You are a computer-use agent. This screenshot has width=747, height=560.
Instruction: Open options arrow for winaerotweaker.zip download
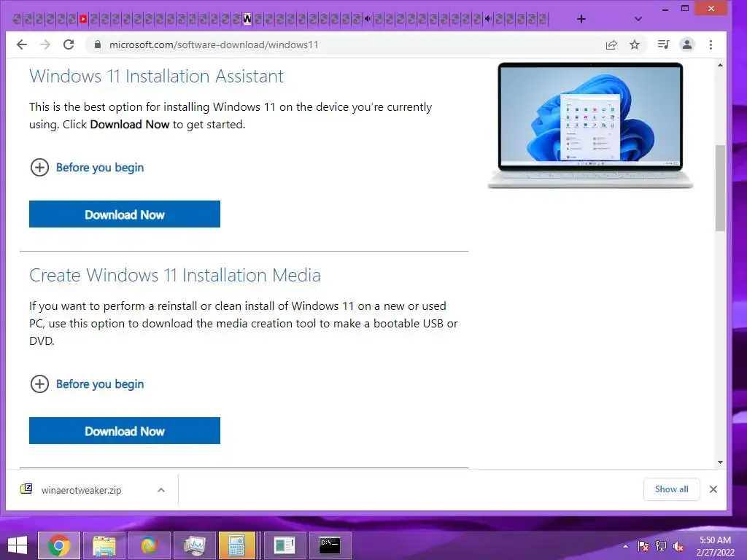(161, 490)
